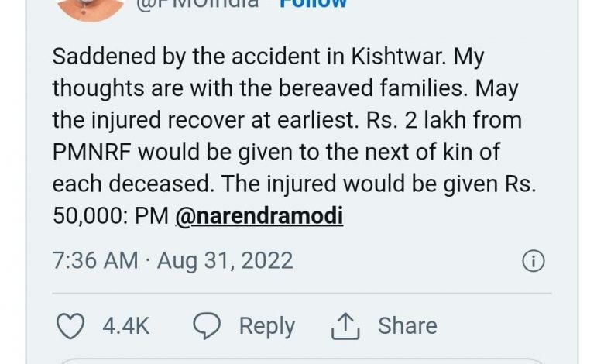This screenshot has width=604, height=364.
Task: Open the tweet info circle icon
Action: click(533, 261)
